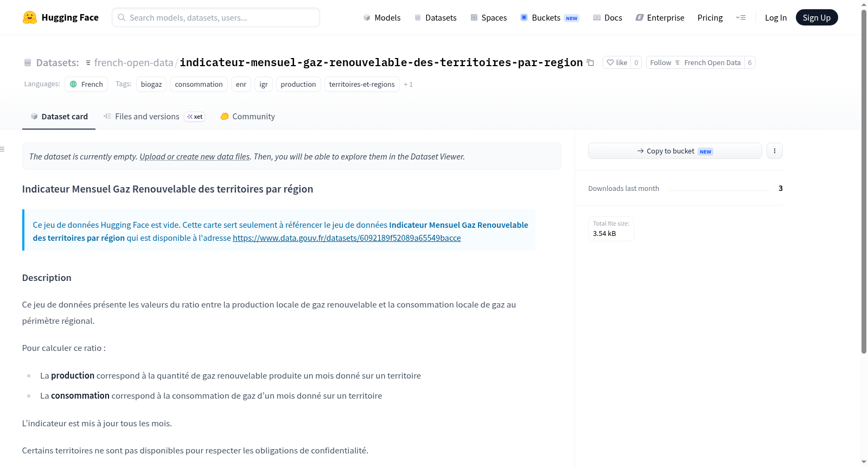This screenshot has height=467, width=868.
Task: Click the globe icon on the French tag
Action: tap(73, 84)
